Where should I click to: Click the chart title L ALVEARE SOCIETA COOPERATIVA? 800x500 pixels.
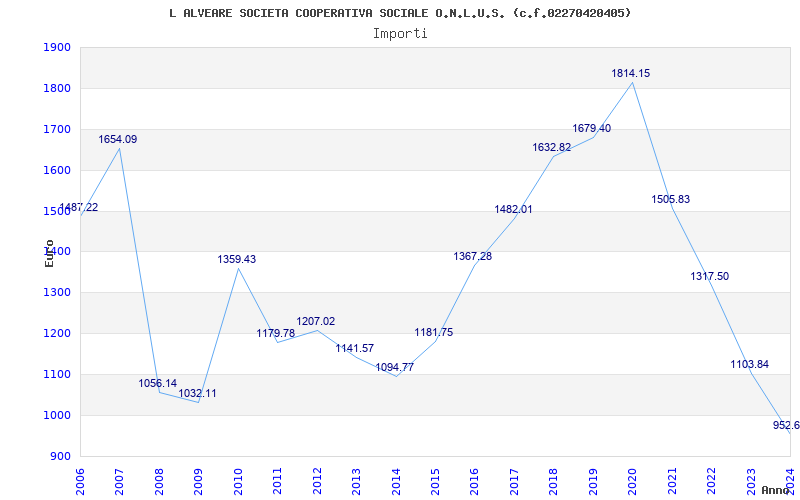tap(400, 13)
